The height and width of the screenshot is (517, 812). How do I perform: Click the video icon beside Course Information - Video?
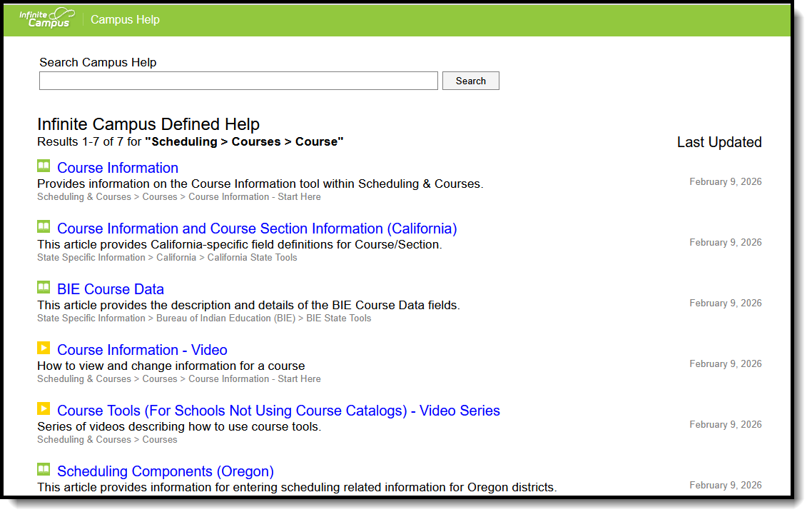[x=44, y=348]
